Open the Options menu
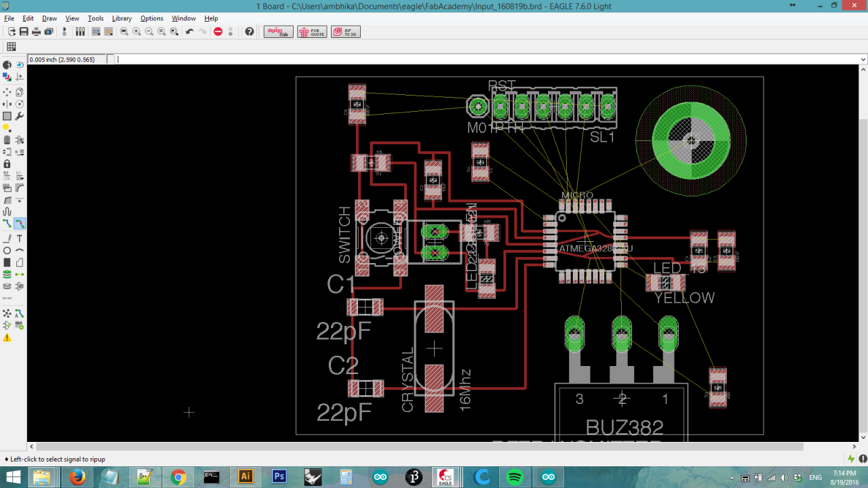The image size is (868, 488). [x=152, y=18]
